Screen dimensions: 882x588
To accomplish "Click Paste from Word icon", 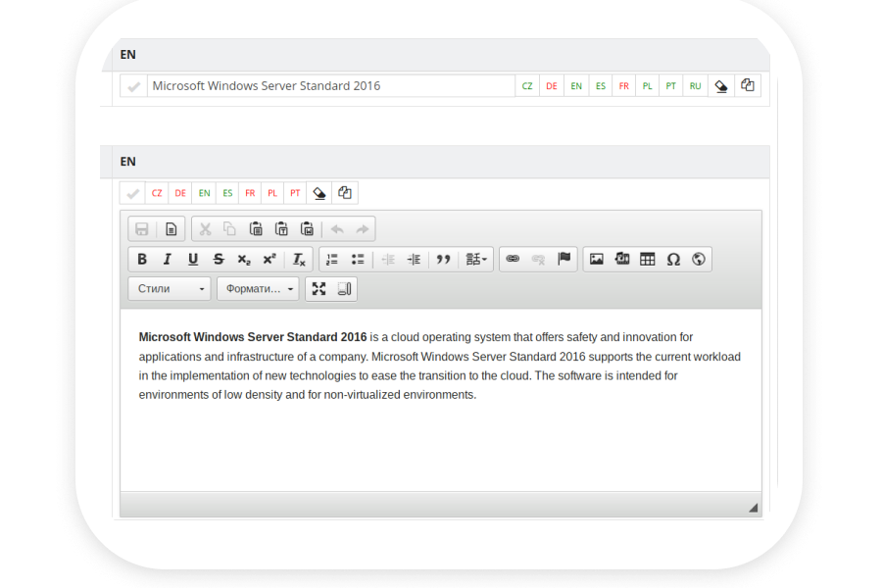I will tap(307, 229).
